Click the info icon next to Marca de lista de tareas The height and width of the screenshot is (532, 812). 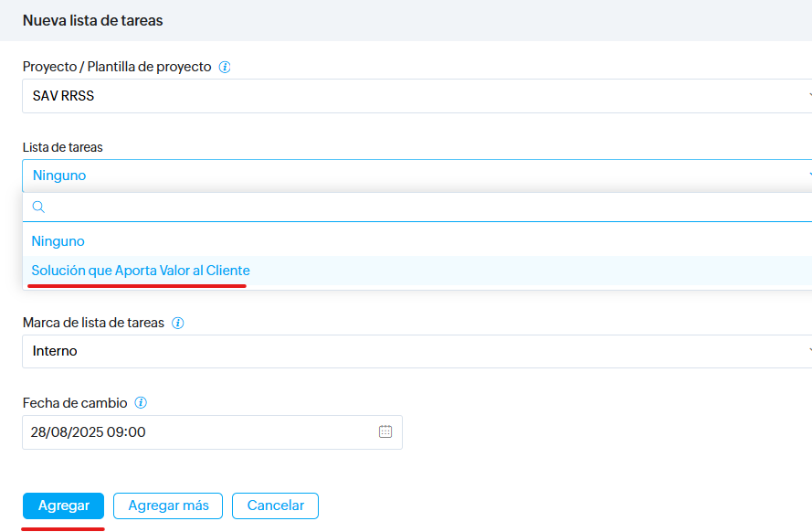click(178, 323)
